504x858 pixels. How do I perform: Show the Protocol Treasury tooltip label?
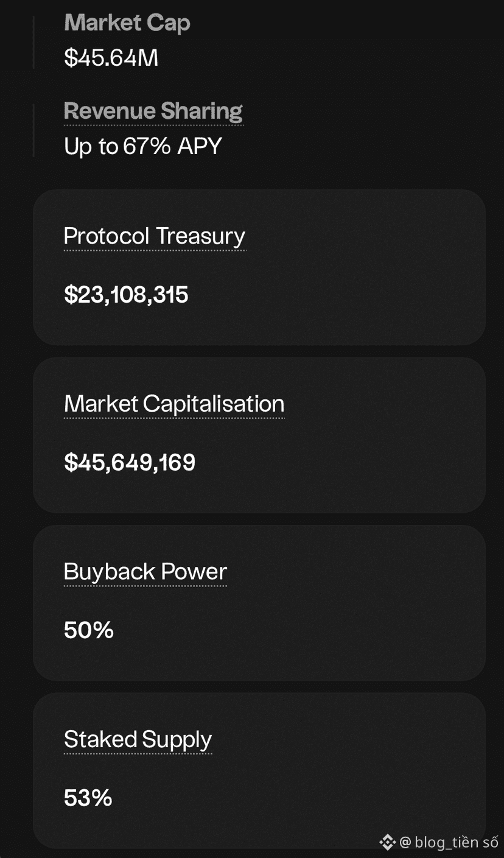155,236
